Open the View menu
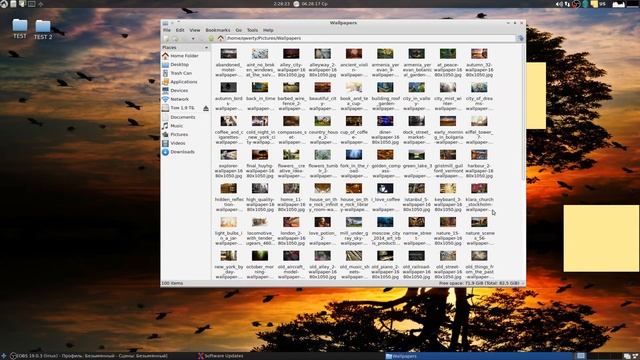The height and width of the screenshot is (360, 640). click(195, 30)
